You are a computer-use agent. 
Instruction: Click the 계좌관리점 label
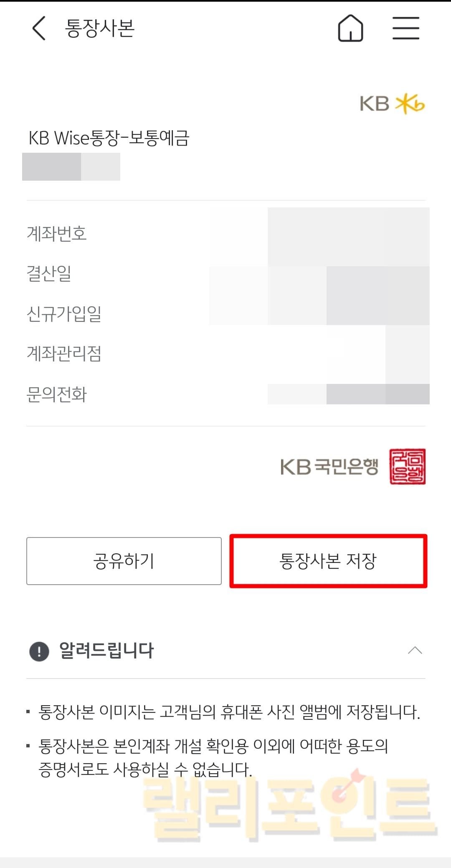point(64,354)
